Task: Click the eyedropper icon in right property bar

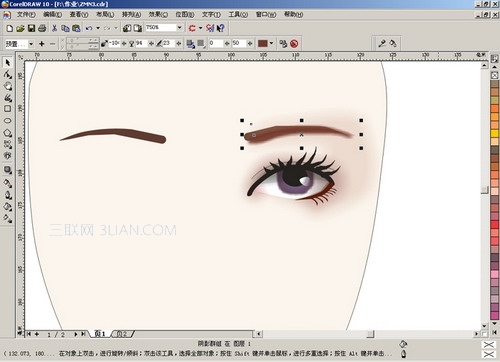Action: 382,43
